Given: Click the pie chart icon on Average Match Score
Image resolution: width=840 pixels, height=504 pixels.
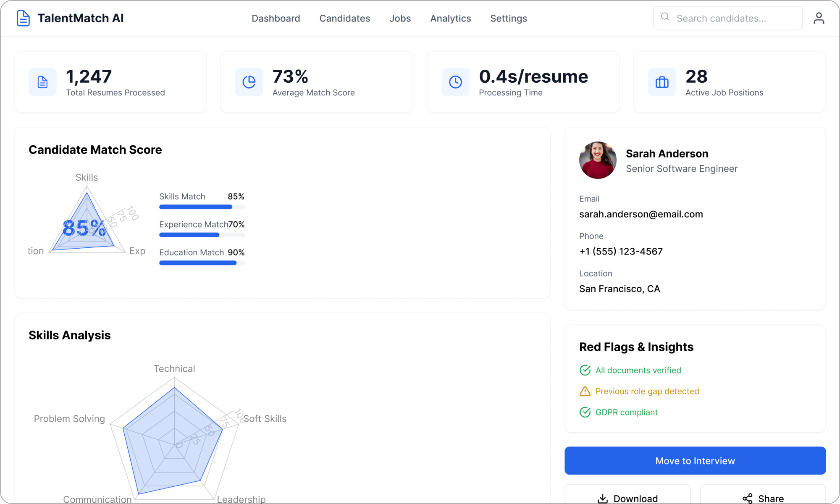Looking at the screenshot, I should point(249,81).
